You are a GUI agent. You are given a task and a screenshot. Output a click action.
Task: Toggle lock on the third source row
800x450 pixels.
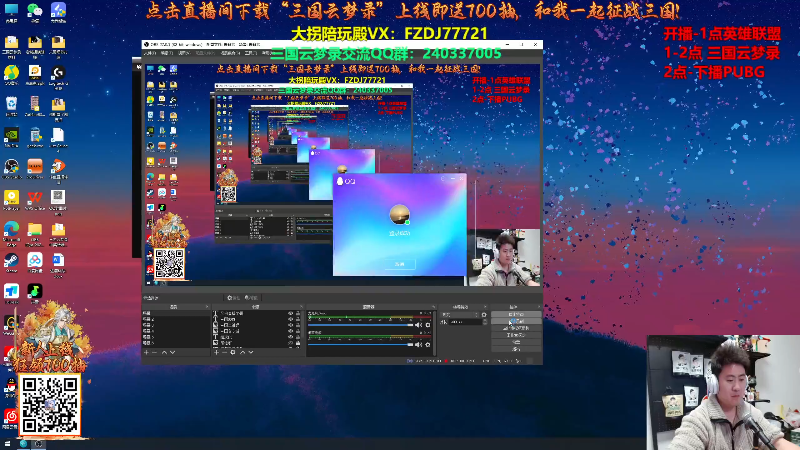[298, 325]
